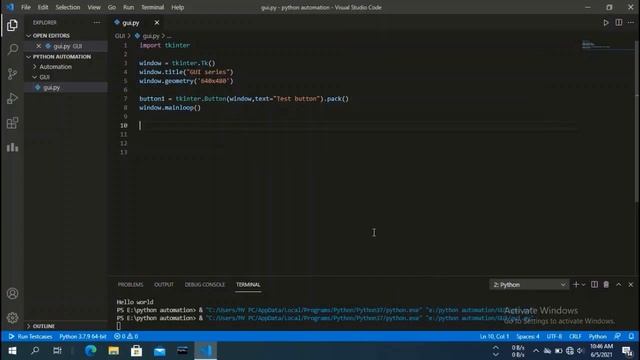Screen dimensions: 640x360
Task: Open the Terminal menu
Action: (x=153, y=7)
